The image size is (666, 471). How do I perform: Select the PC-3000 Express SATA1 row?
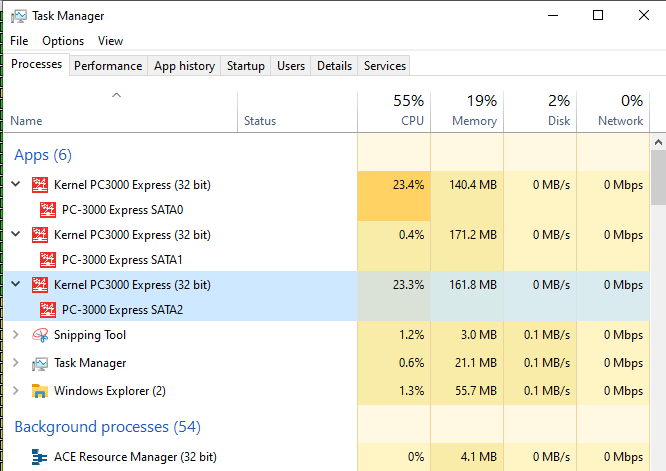pos(327,260)
